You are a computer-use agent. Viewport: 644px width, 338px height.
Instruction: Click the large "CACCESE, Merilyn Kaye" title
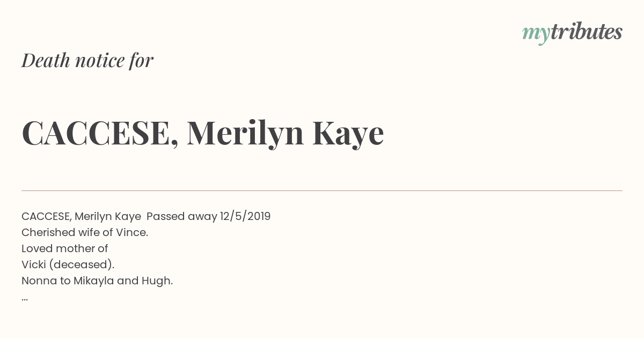pos(203,133)
